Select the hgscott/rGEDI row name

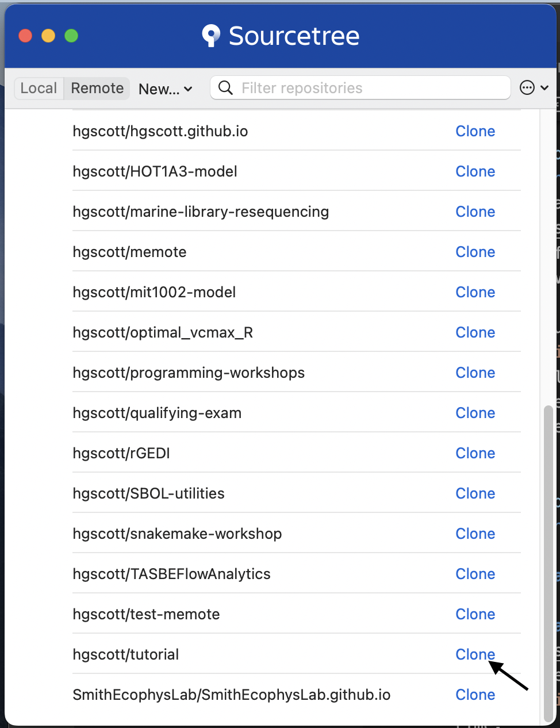[121, 453]
